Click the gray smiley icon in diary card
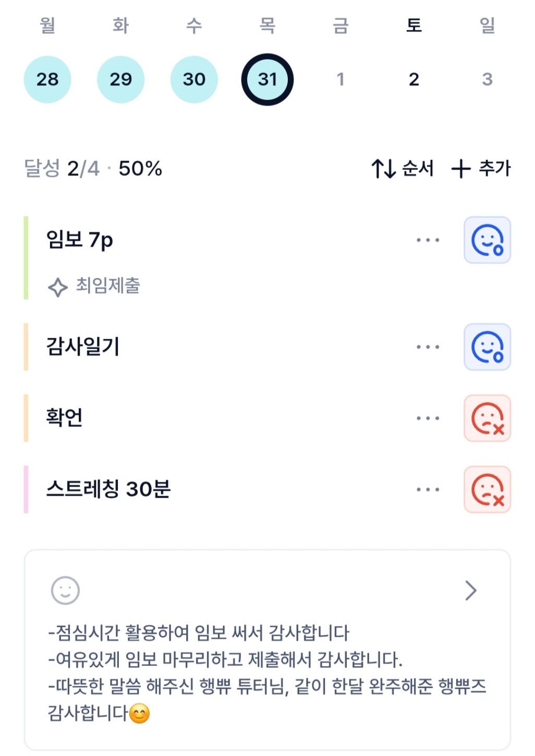This screenshot has width=535, height=756. click(x=65, y=590)
